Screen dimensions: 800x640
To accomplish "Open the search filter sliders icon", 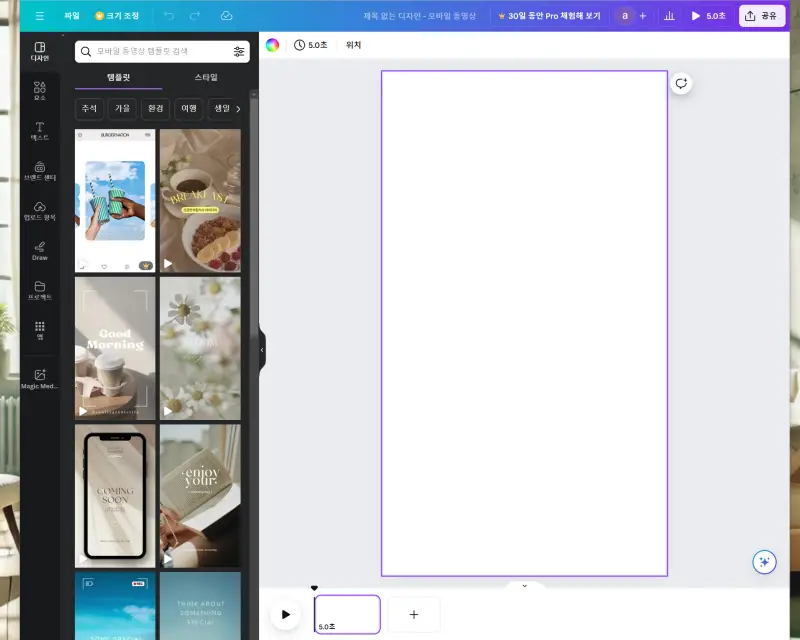I will point(239,52).
